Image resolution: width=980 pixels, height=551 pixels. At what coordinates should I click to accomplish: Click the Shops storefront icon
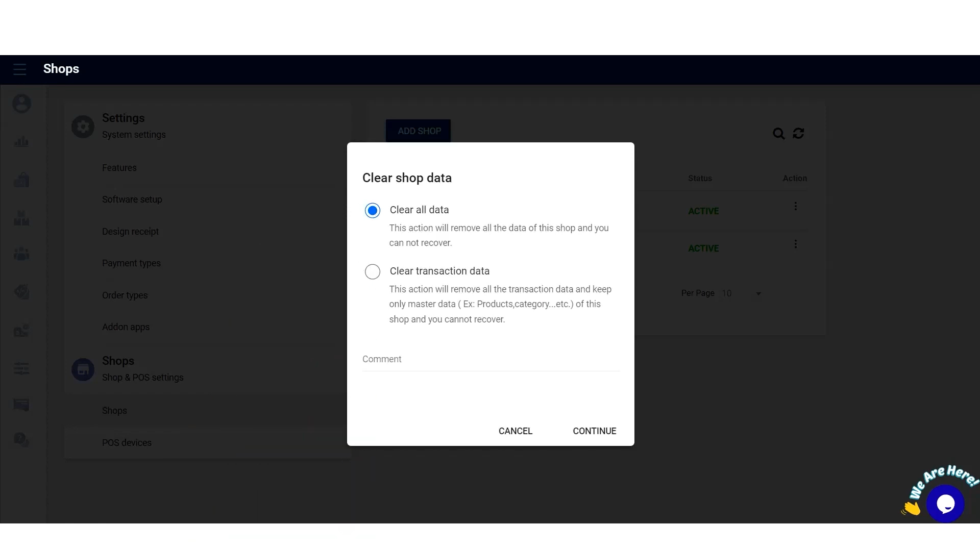(83, 369)
